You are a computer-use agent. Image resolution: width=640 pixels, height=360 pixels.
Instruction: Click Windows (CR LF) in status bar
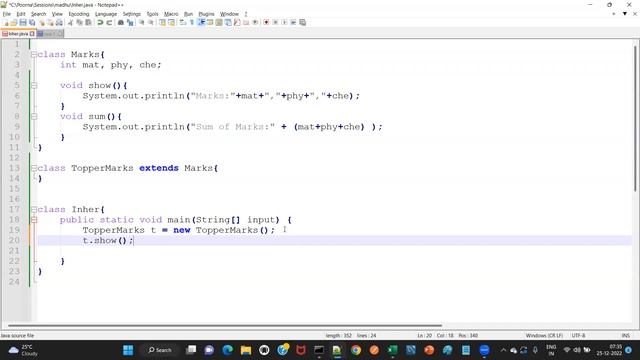544,336
